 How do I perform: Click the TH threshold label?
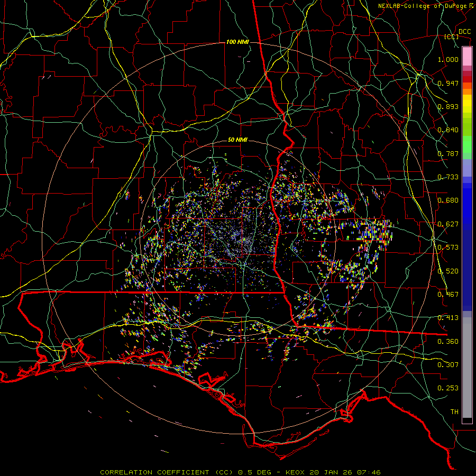[x=454, y=412]
